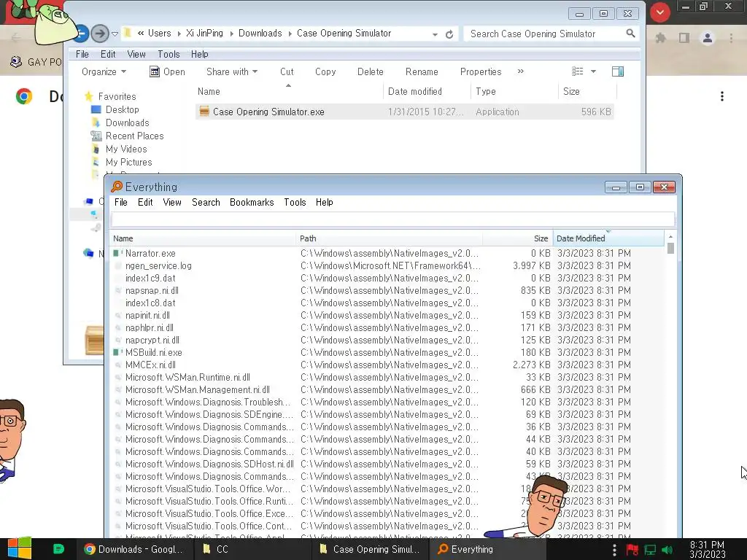747x560 pixels.
Task: Click Copy in the Explorer toolbar
Action: point(325,71)
